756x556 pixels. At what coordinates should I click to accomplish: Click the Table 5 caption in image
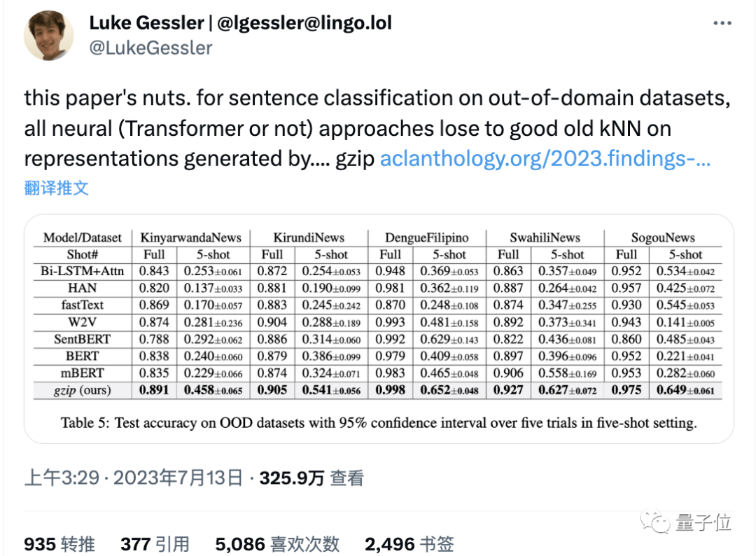click(379, 423)
